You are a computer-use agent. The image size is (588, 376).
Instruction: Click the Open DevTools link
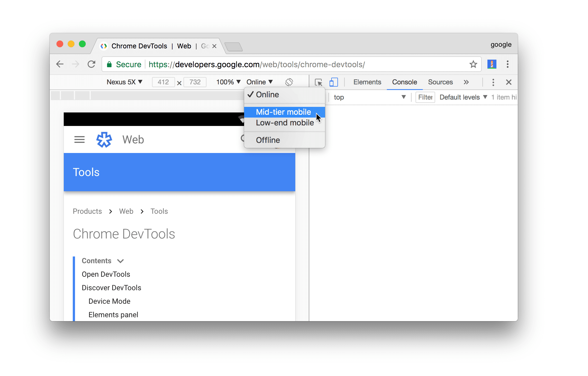point(106,274)
